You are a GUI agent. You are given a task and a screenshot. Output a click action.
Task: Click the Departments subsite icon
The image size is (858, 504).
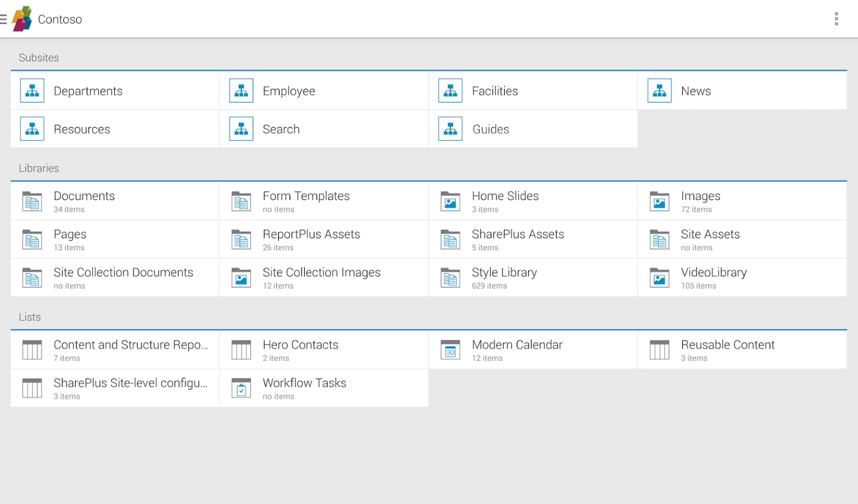point(32,91)
